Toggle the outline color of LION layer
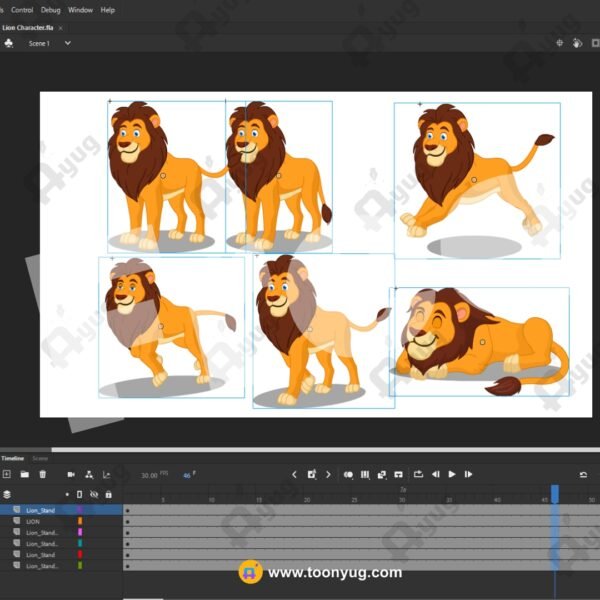This screenshot has width=600, height=600. (x=80, y=521)
